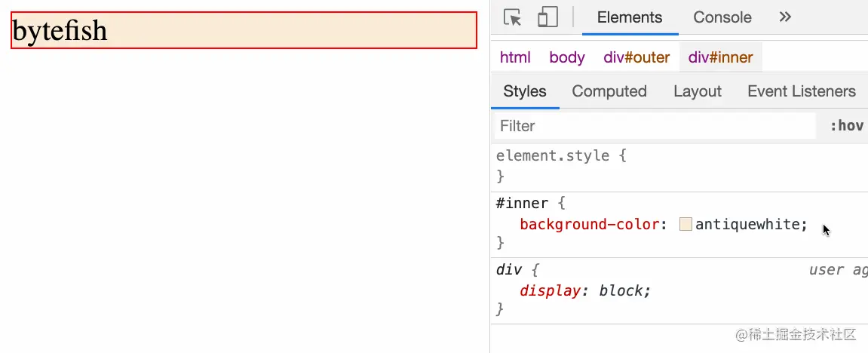The height and width of the screenshot is (353, 868).
Task: Select div#inner in the breadcrumb
Action: click(720, 57)
